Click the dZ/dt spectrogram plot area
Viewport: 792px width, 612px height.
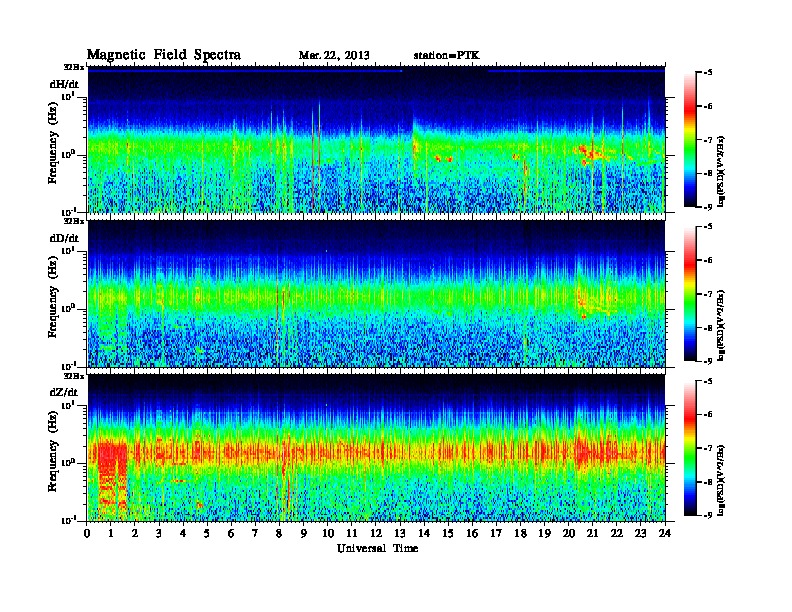[376, 448]
